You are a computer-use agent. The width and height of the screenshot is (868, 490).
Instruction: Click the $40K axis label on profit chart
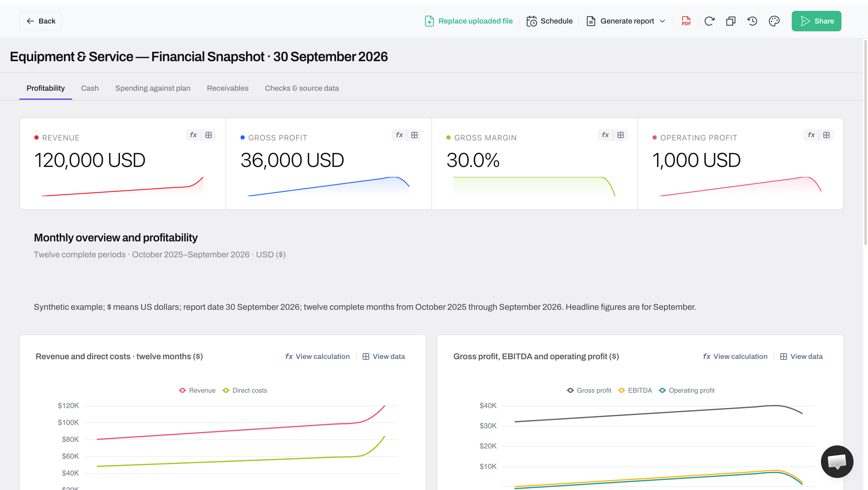click(488, 405)
